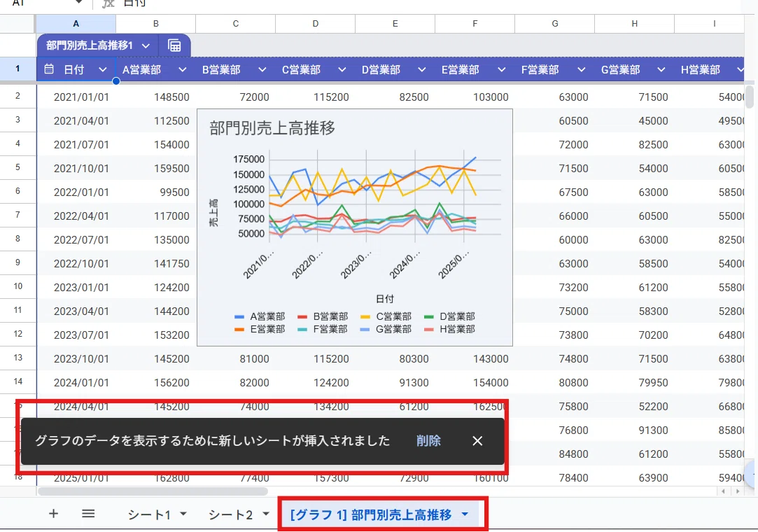The image size is (758, 532).
Task: Select cell with value 84800
Action: coord(555,454)
